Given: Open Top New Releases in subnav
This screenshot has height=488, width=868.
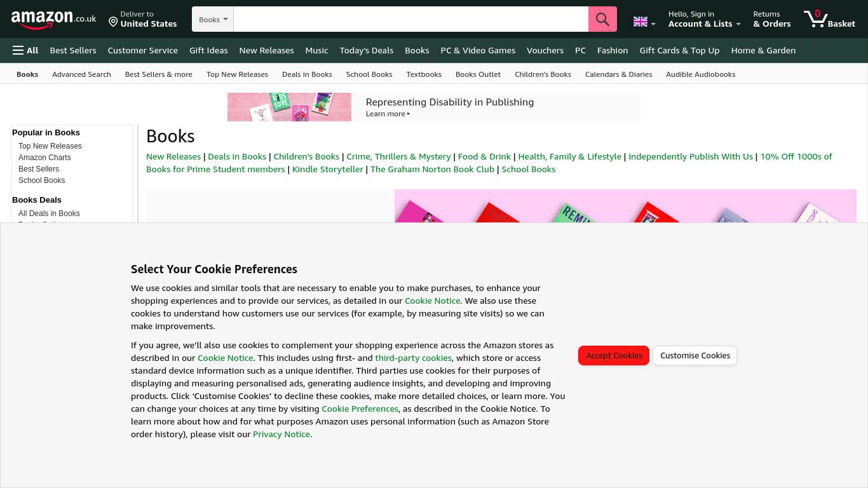Looking at the screenshot, I should 237,74.
